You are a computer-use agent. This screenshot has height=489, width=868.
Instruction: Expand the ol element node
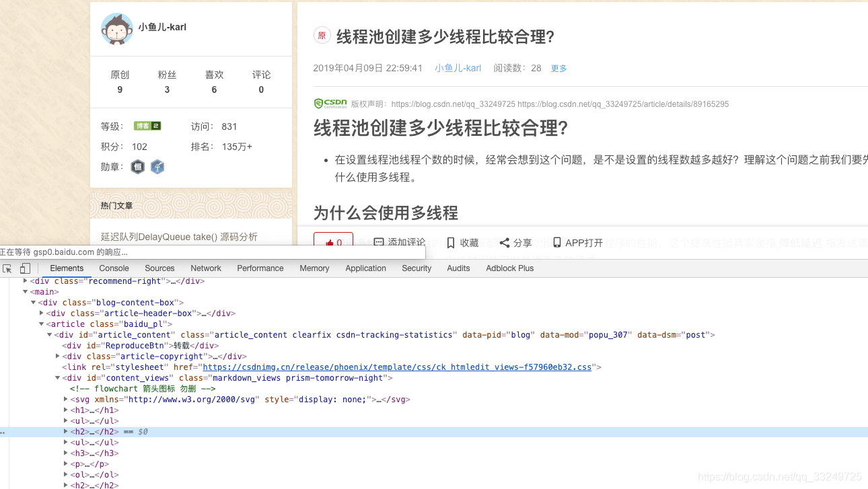click(66, 475)
